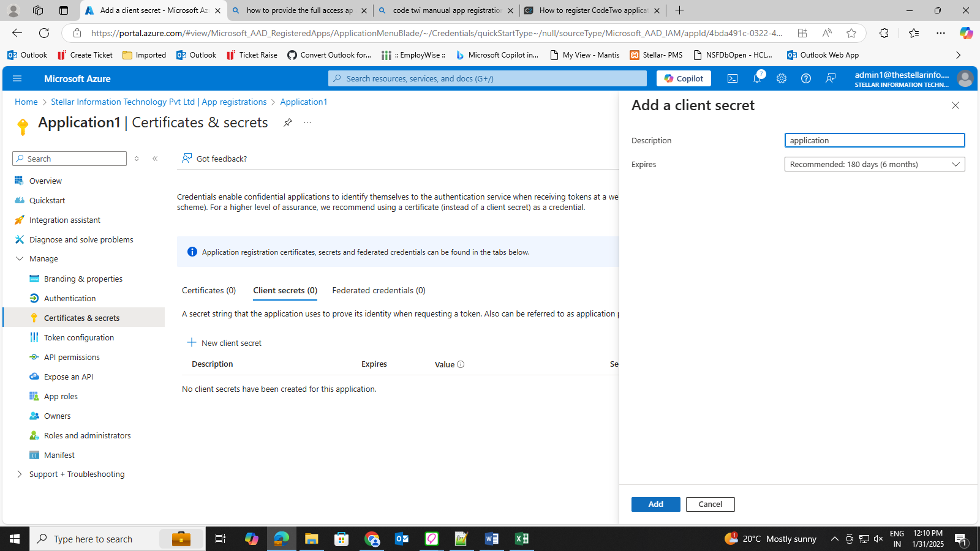Image resolution: width=980 pixels, height=551 pixels.
Task: Open the Expires dropdown
Action: [875, 164]
